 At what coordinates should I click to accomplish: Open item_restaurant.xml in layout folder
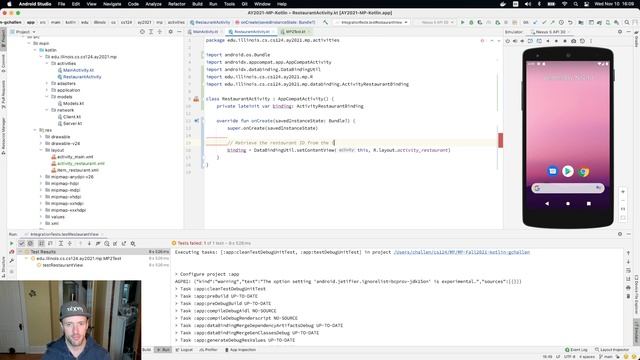tap(75, 170)
